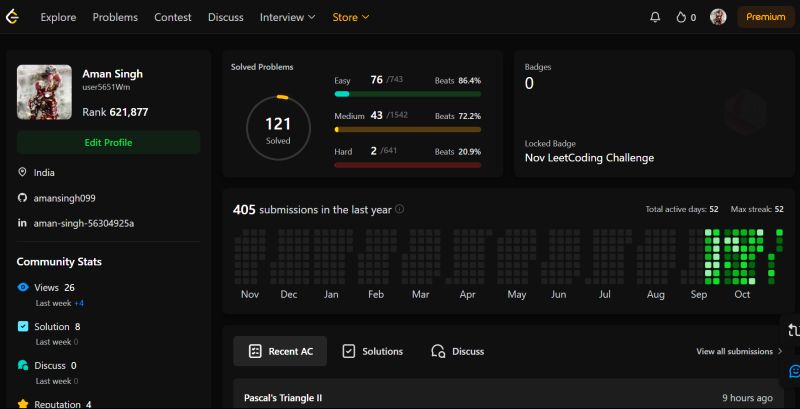This screenshot has width=800, height=409.
Task: Click the swap arrows floating icon
Action: 793,330
